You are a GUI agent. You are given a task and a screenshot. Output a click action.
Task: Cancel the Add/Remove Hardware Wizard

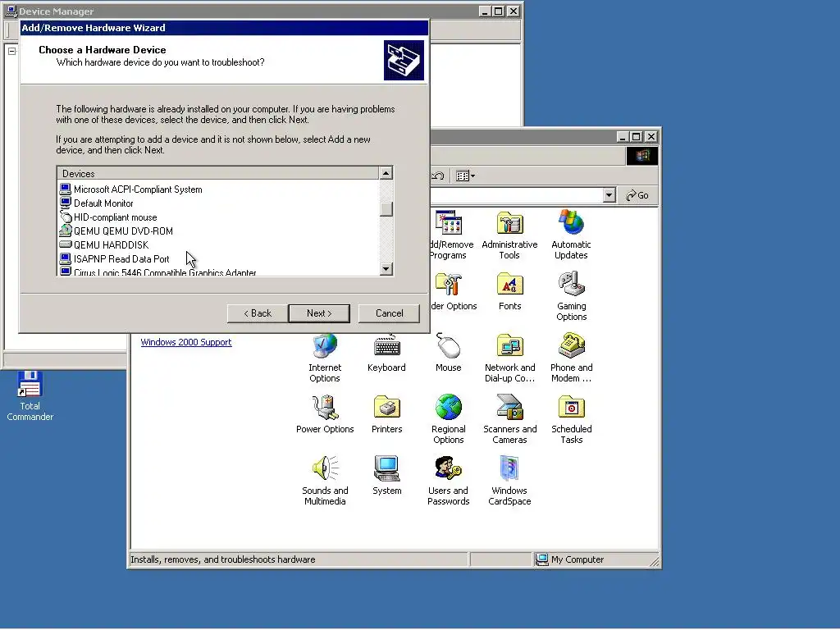(389, 313)
